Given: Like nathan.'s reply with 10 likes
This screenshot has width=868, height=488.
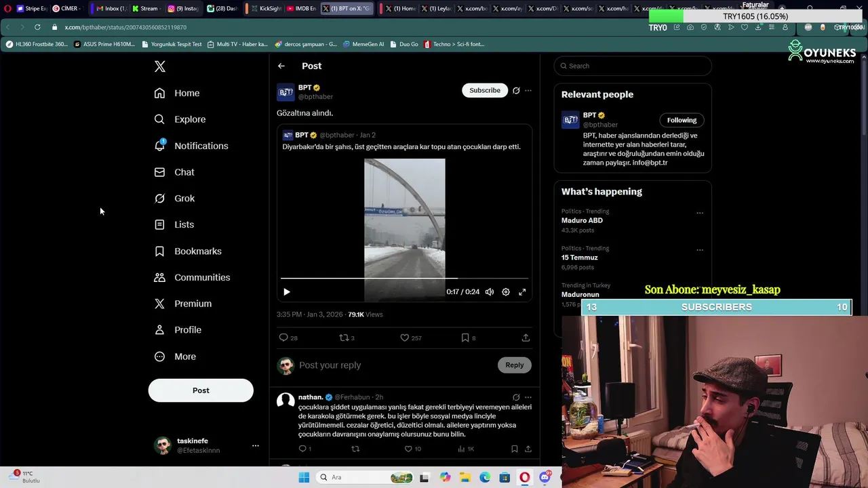Looking at the screenshot, I should tap(412, 449).
